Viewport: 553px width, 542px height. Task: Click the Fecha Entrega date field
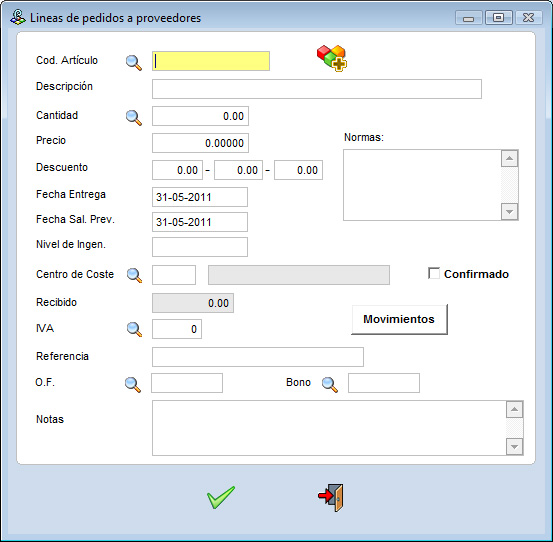pos(200,197)
